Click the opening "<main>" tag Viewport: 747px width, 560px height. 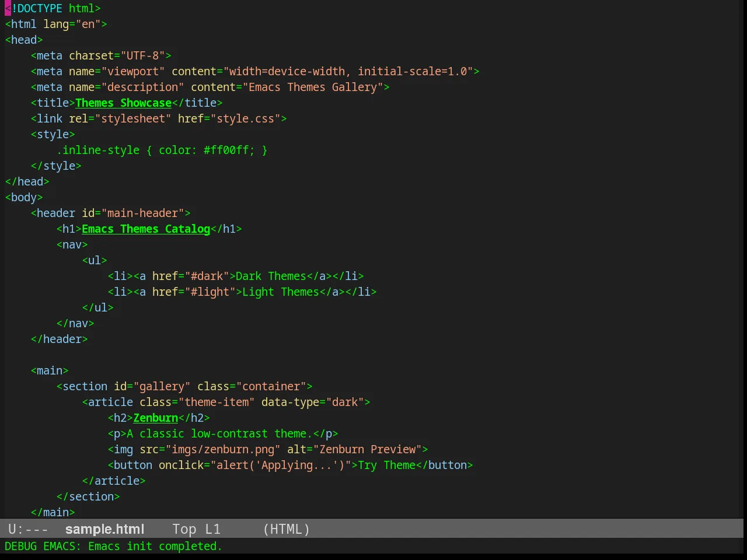coord(50,370)
